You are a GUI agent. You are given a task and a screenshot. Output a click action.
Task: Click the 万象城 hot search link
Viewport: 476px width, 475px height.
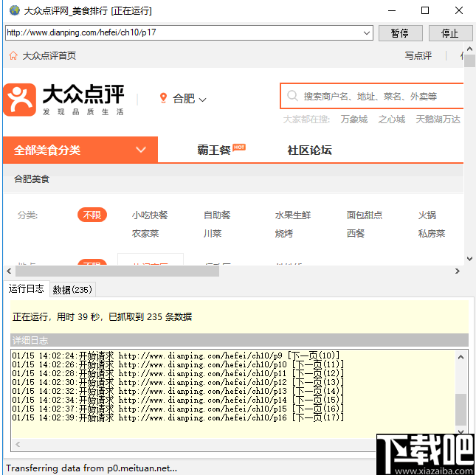[354, 119]
